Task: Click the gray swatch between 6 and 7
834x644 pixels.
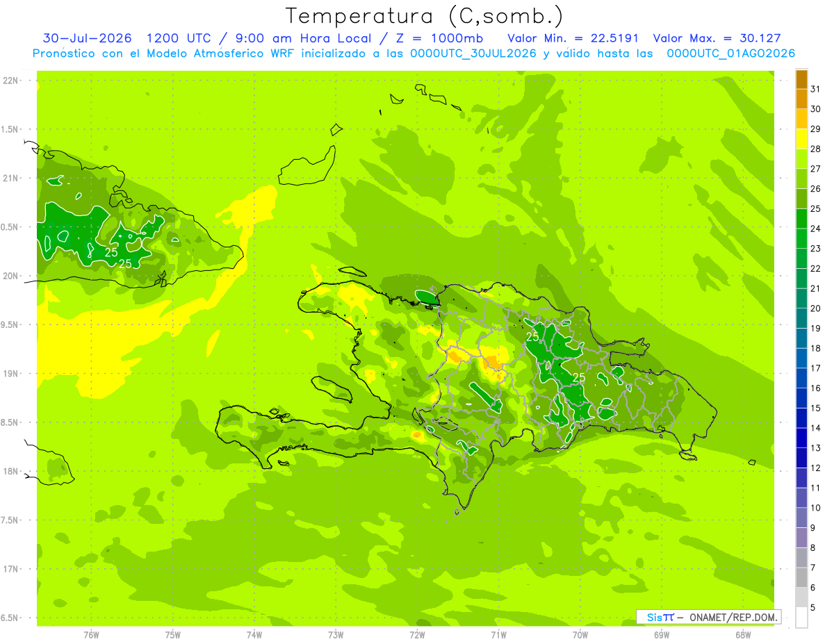Action: click(x=801, y=578)
